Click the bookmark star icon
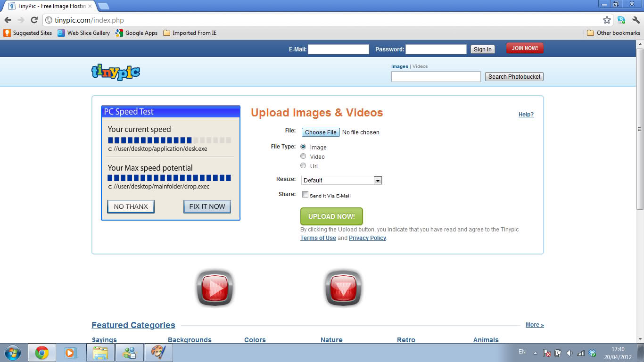 607,20
